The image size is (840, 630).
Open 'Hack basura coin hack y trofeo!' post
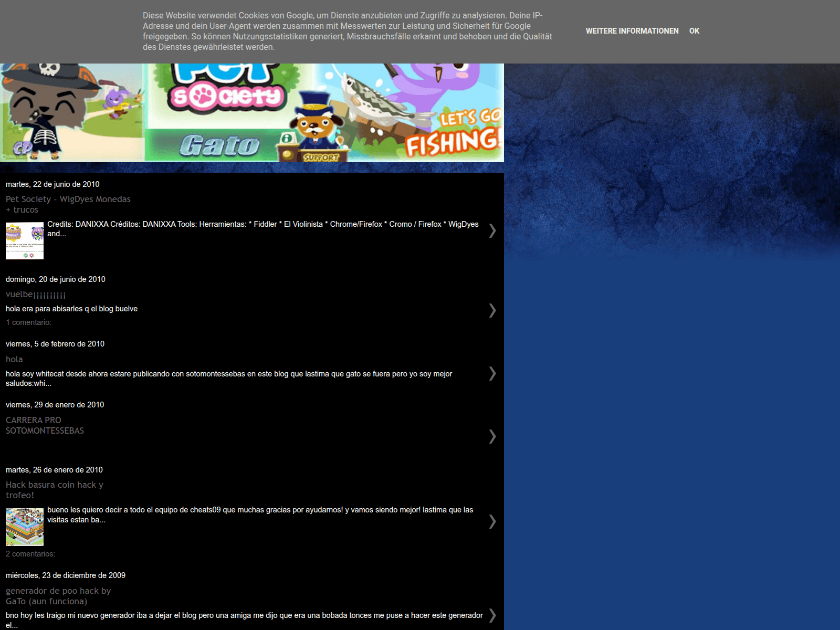click(x=55, y=490)
